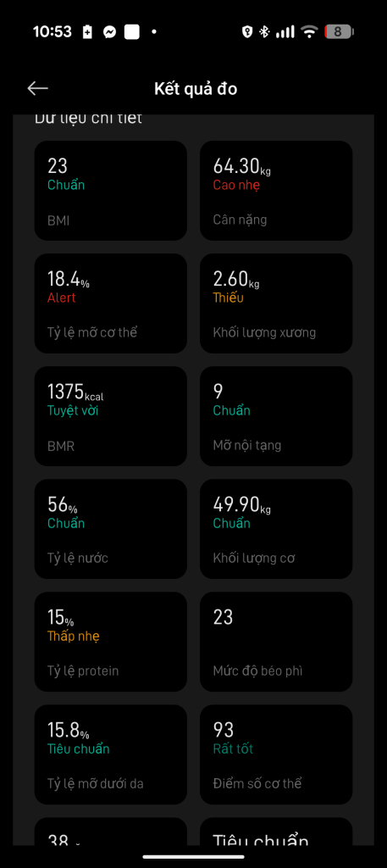Open the Mỡ nội tạng card
387x868 pixels.
276,416
